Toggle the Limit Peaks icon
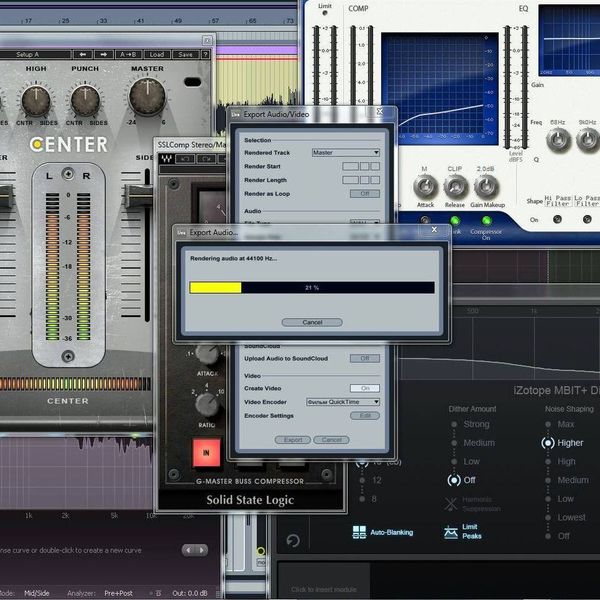Screen dimensions: 600x600 [x=451, y=532]
